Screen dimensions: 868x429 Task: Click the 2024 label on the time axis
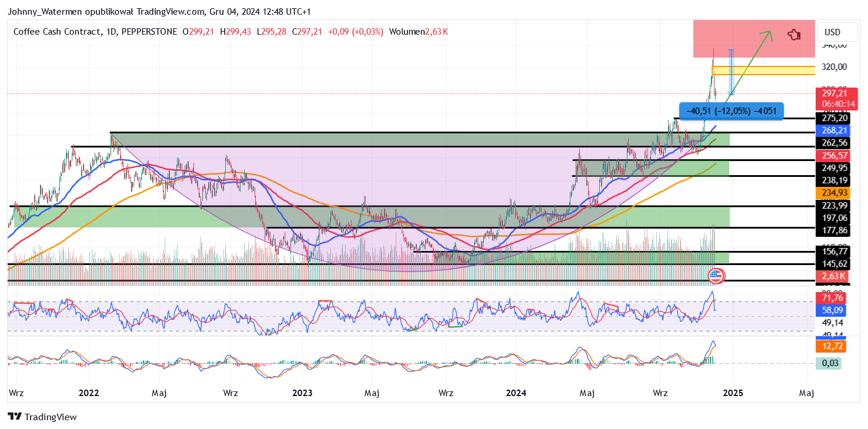(516, 393)
